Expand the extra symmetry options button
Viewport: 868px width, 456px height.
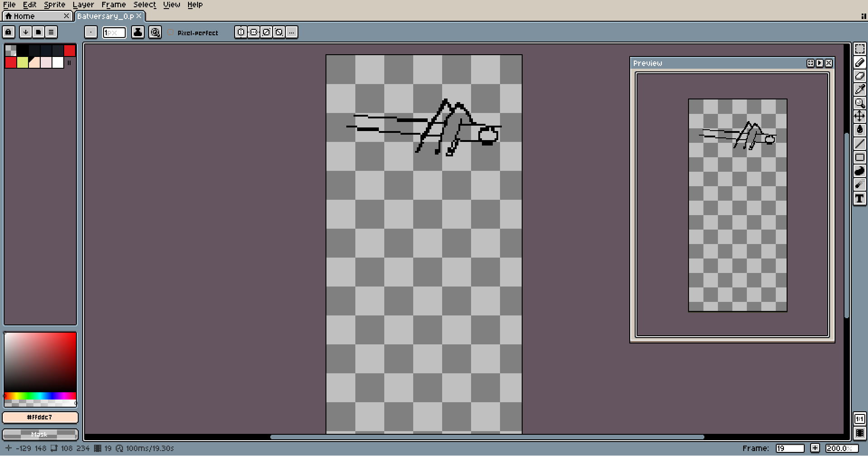[292, 32]
